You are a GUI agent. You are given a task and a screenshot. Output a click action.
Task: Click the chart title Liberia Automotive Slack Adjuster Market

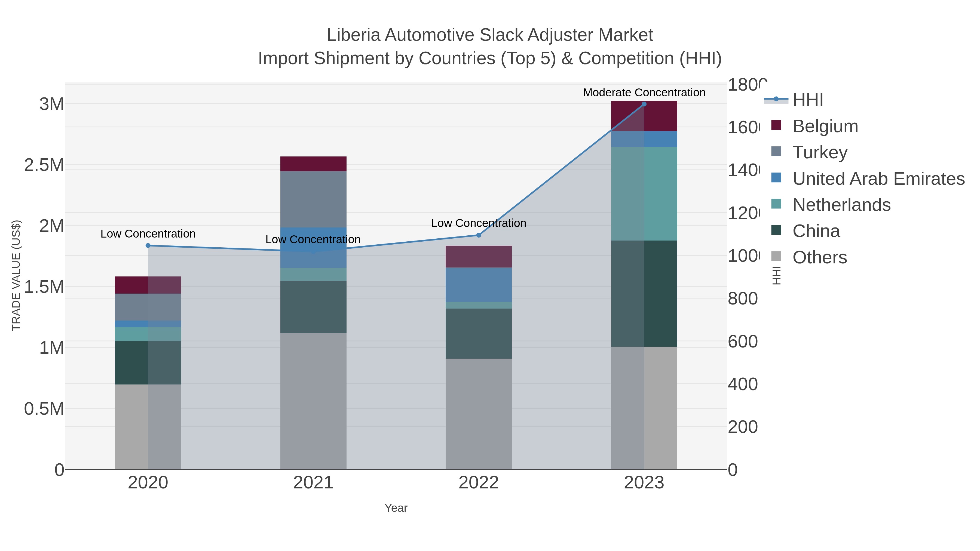point(490,35)
